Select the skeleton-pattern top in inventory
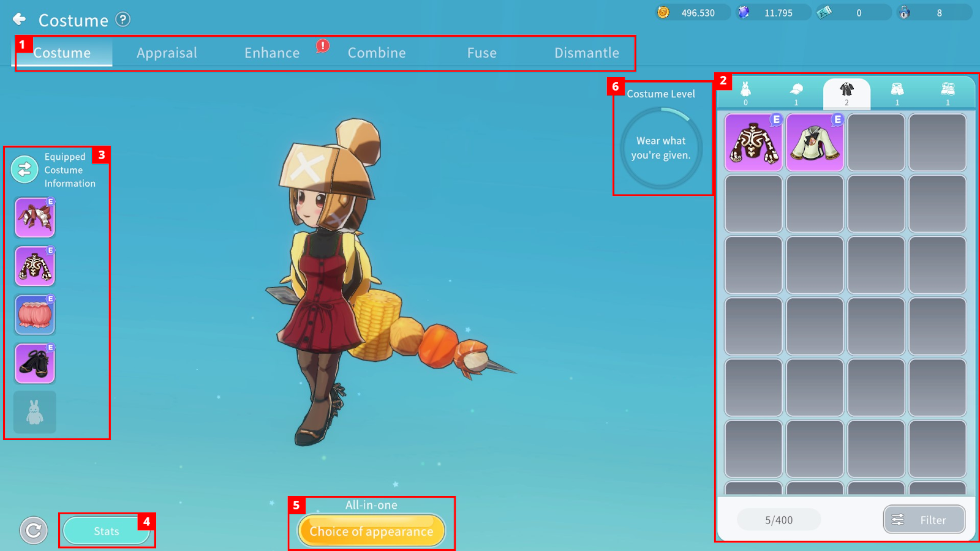 click(x=753, y=143)
